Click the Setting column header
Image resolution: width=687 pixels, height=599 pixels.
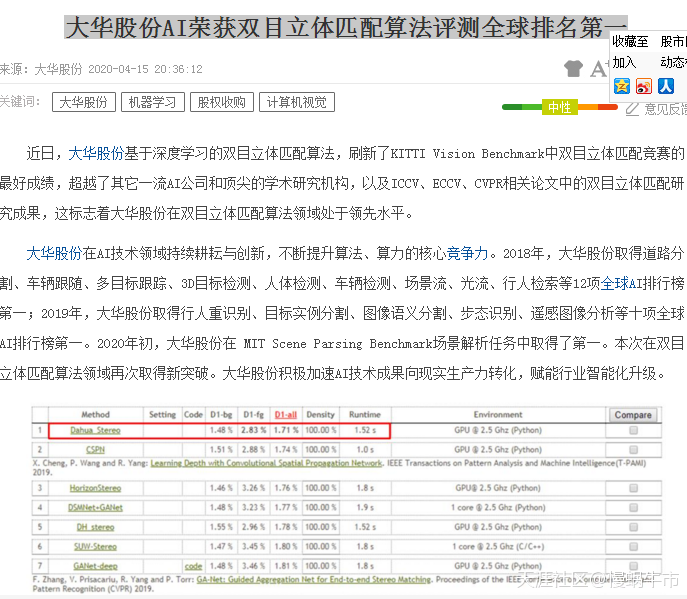tap(162, 415)
